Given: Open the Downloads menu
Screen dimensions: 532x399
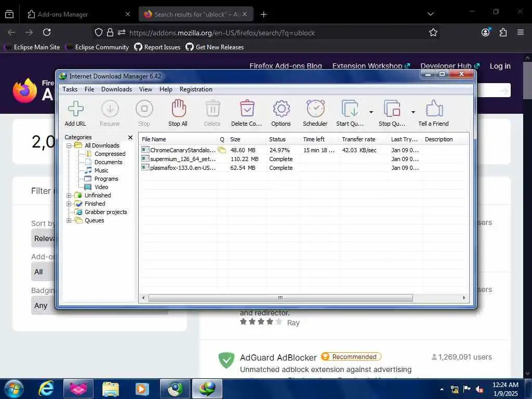Looking at the screenshot, I should 117,89.
